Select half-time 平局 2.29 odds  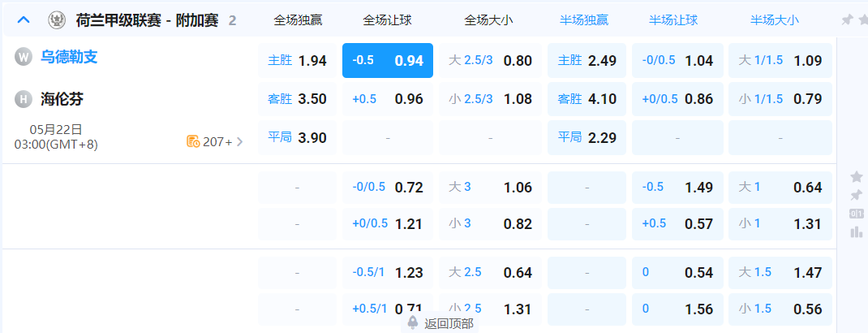coord(587,137)
